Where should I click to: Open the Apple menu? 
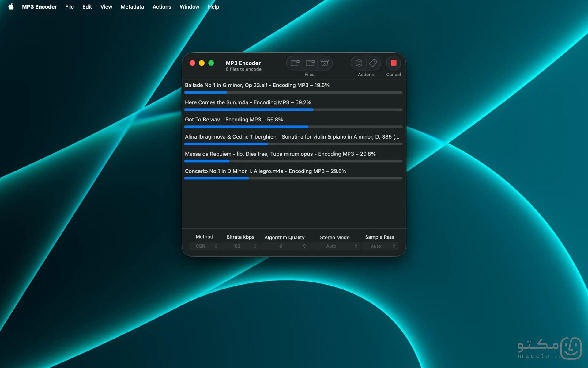(11, 6)
